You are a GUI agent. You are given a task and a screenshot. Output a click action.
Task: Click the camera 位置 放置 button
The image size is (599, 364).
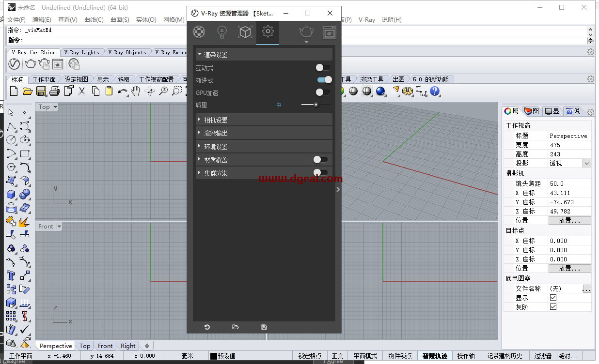tap(569, 221)
